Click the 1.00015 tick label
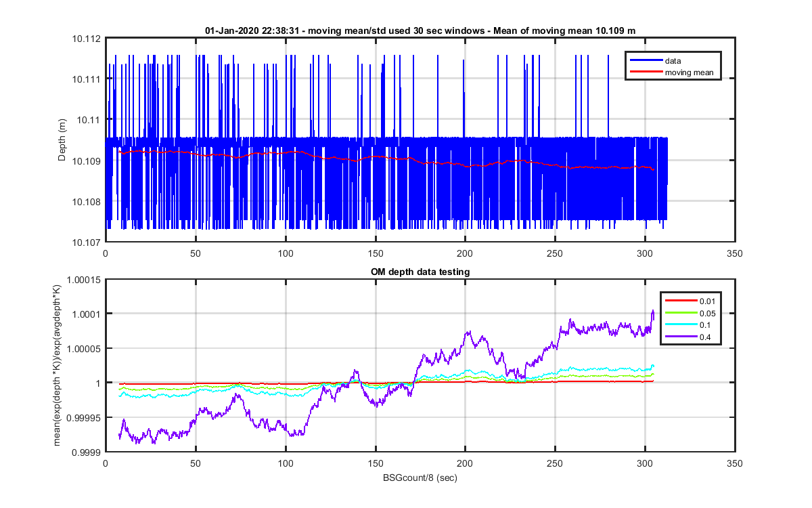Screen dimensions: 812x508 85,280
